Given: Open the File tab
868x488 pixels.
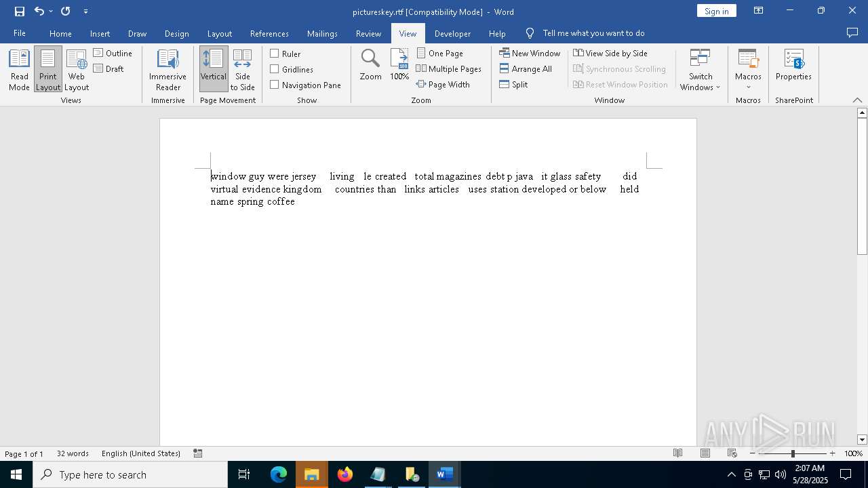Looking at the screenshot, I should click(20, 33).
